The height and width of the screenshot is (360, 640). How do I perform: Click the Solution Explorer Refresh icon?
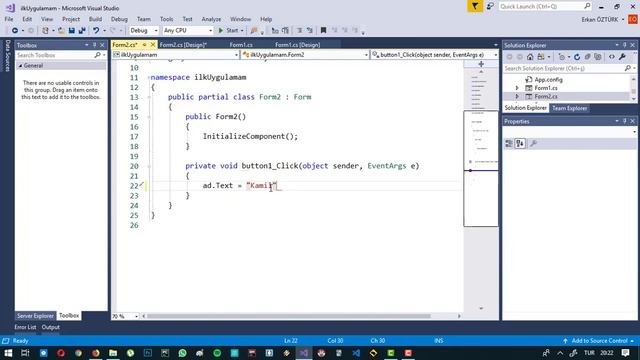577,57
